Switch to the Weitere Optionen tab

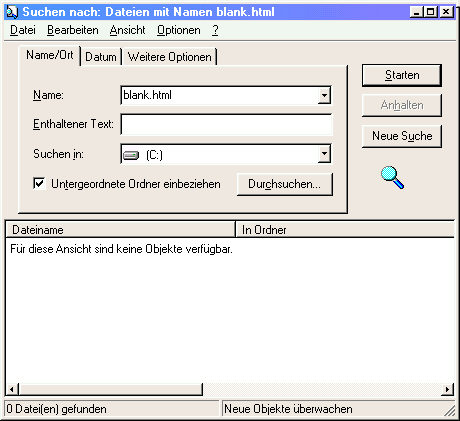(x=169, y=57)
